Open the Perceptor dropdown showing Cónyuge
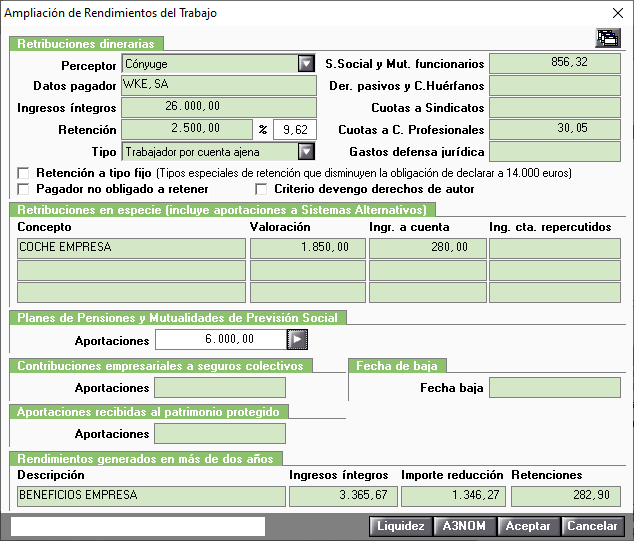 point(306,63)
